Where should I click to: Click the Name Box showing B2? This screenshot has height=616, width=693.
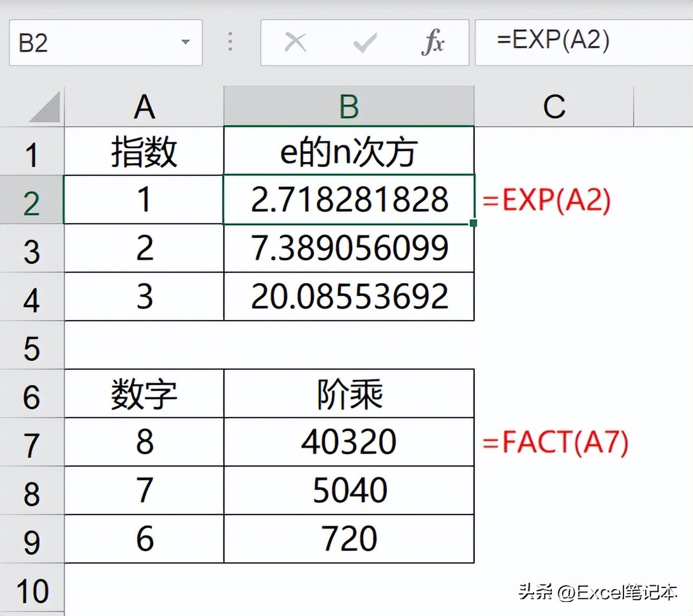[x=106, y=42]
